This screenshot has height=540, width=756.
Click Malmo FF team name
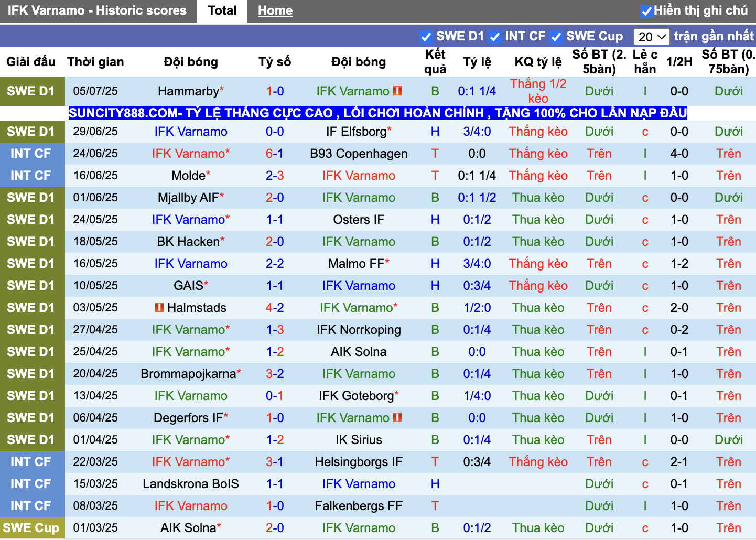point(356,264)
